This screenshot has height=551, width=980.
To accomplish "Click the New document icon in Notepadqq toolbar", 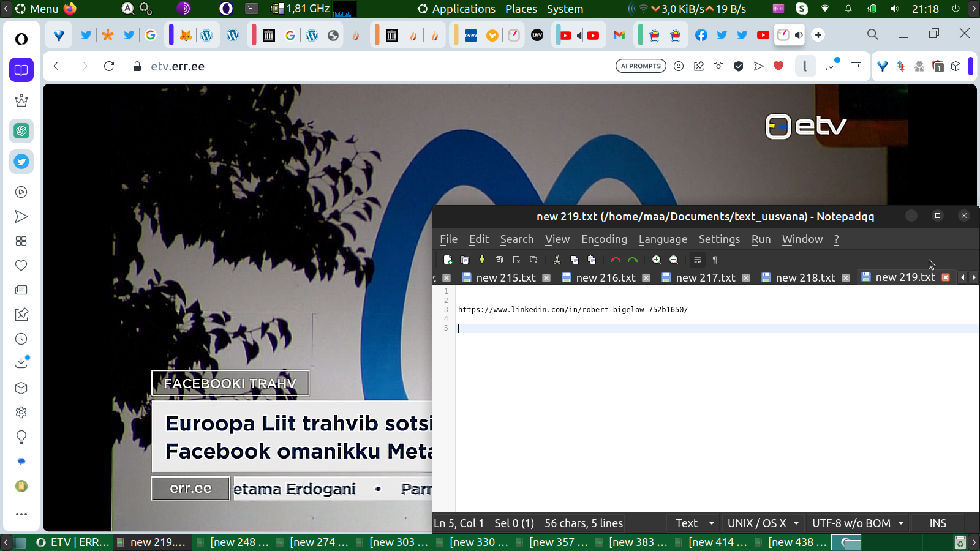I will pos(448,260).
